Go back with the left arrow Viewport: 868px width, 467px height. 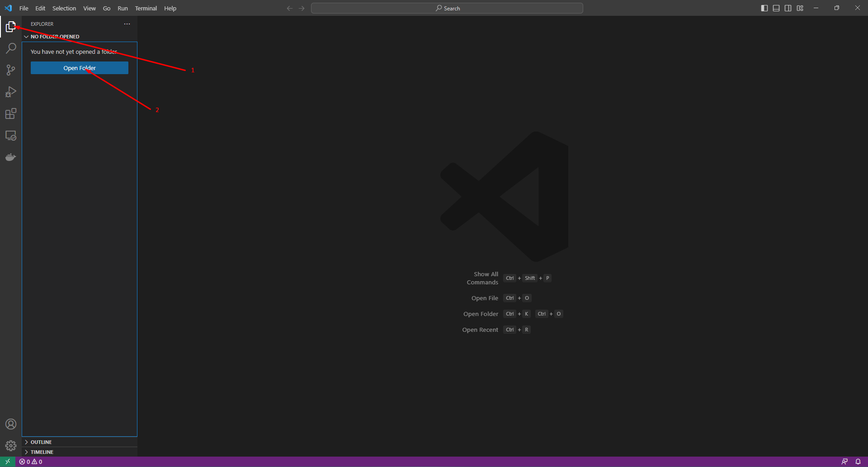pyautogui.click(x=290, y=8)
